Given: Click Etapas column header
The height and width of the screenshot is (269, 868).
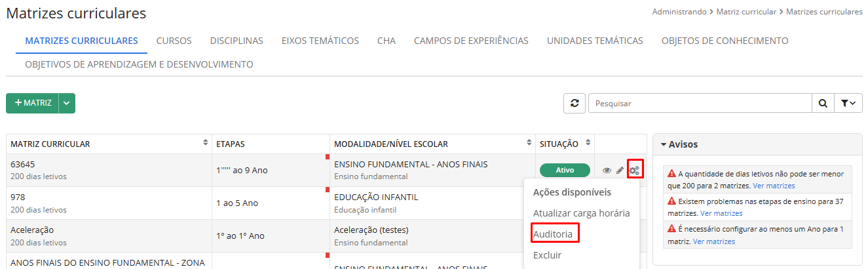Looking at the screenshot, I should tap(231, 144).
